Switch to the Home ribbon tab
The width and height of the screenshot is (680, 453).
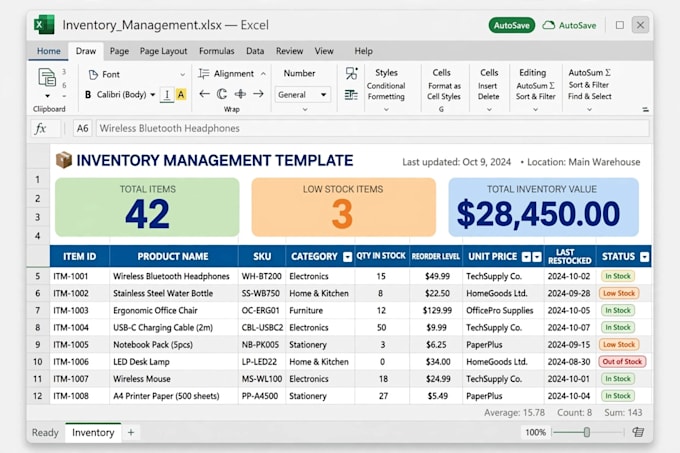click(49, 51)
